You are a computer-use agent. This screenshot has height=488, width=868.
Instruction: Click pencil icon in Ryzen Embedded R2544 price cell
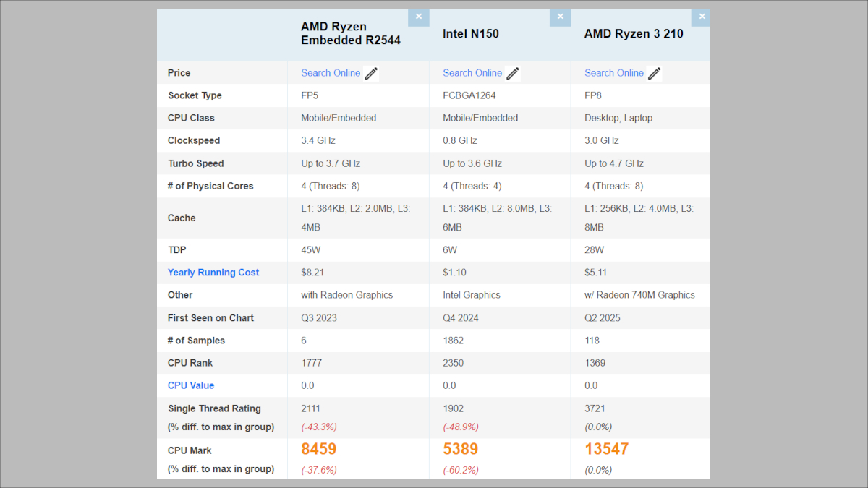tap(371, 73)
